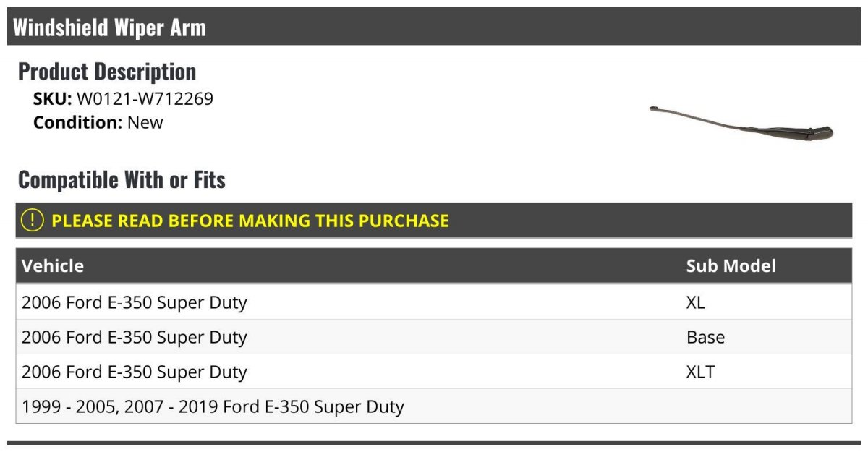Select the SKU value W0121-W712269

[x=145, y=99]
